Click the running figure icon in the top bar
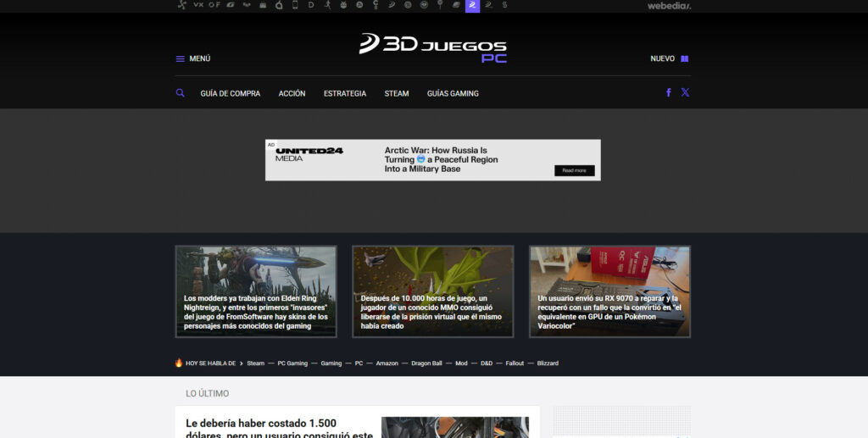868x438 pixels. click(327, 5)
